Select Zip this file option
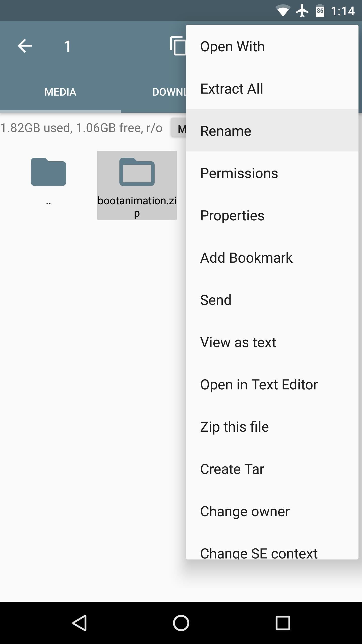Image resolution: width=362 pixels, height=644 pixels. click(272, 427)
